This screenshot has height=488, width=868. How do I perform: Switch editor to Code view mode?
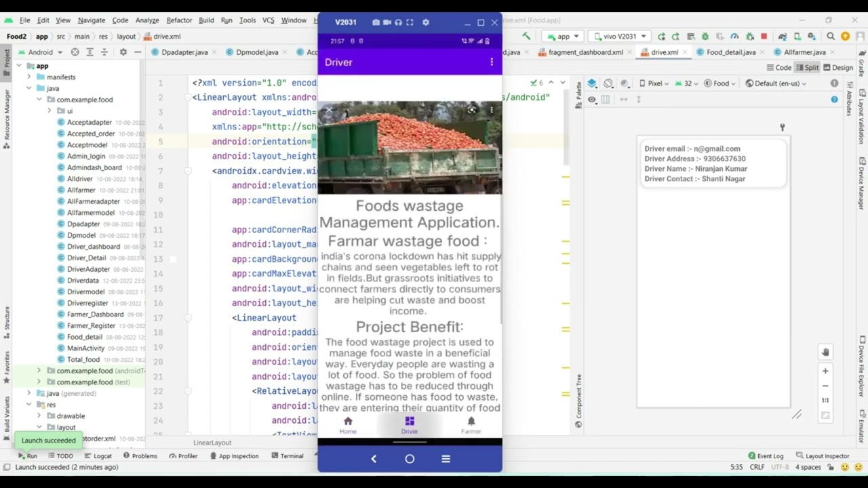coord(778,68)
